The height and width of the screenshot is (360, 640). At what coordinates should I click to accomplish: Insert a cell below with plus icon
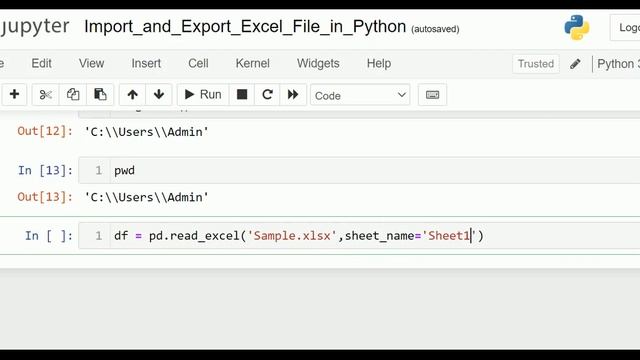click(14, 95)
